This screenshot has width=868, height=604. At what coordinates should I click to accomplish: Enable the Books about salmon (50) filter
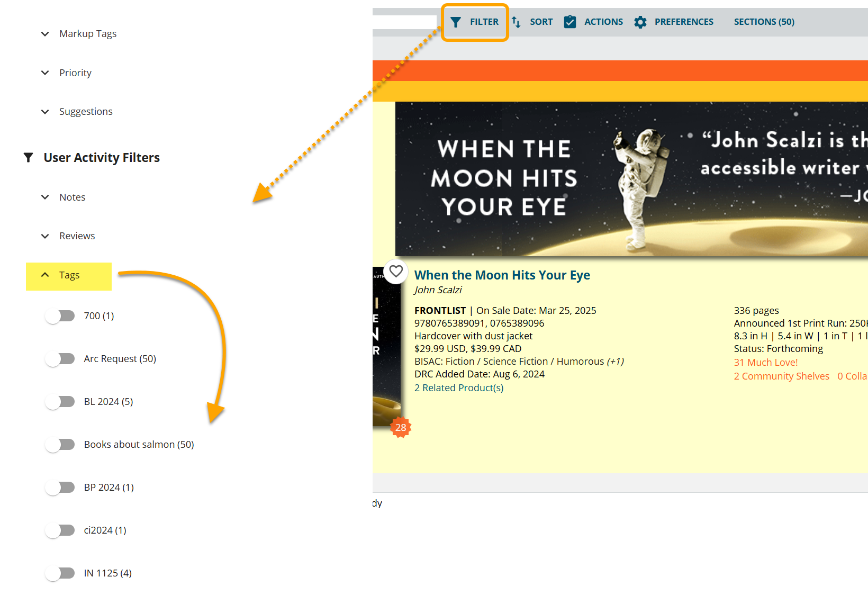(60, 445)
